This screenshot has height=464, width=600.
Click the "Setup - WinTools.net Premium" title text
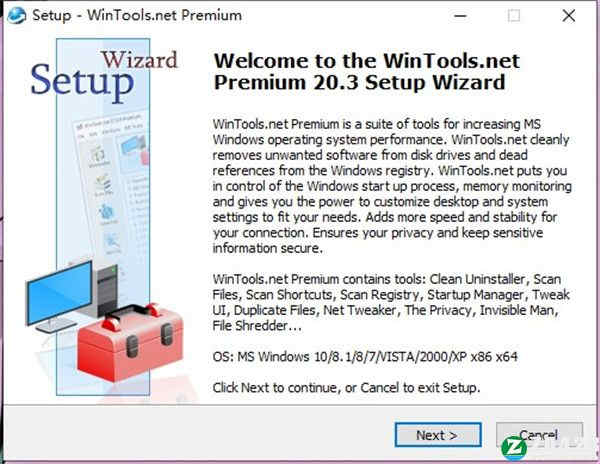(x=137, y=16)
